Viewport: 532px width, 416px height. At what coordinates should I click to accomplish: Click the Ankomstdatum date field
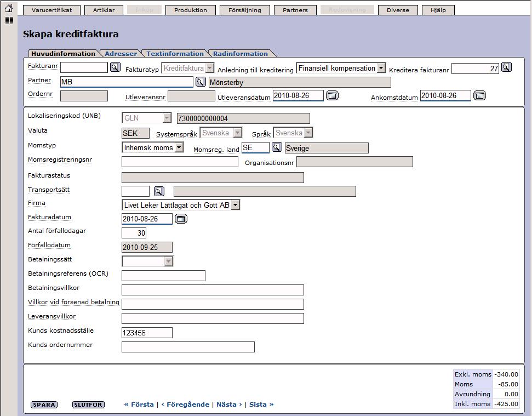click(445, 96)
